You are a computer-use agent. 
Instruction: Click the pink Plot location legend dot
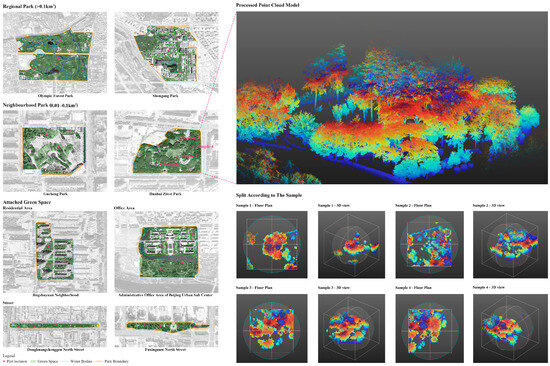(x=4, y=361)
